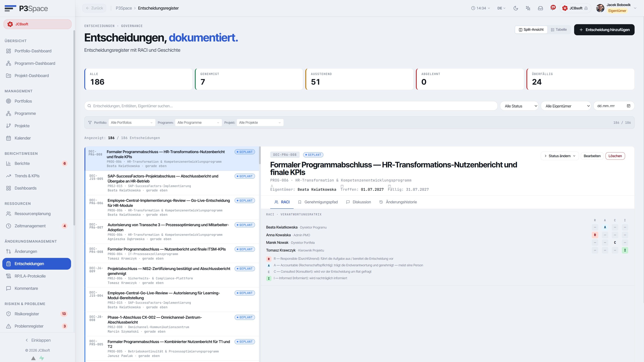Open Entscheidungen in sidebar

[37, 264]
